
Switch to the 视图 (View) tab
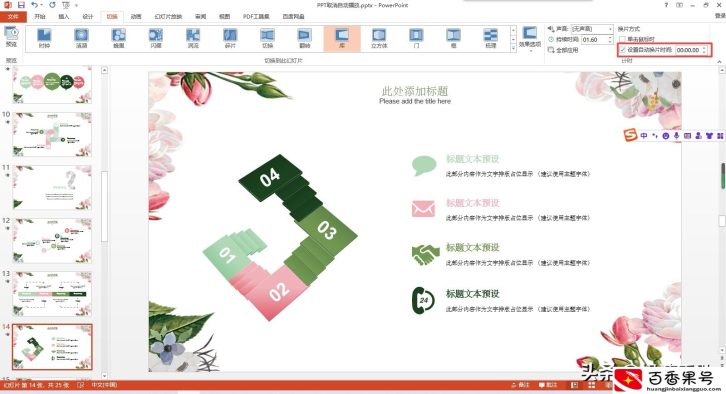click(225, 16)
